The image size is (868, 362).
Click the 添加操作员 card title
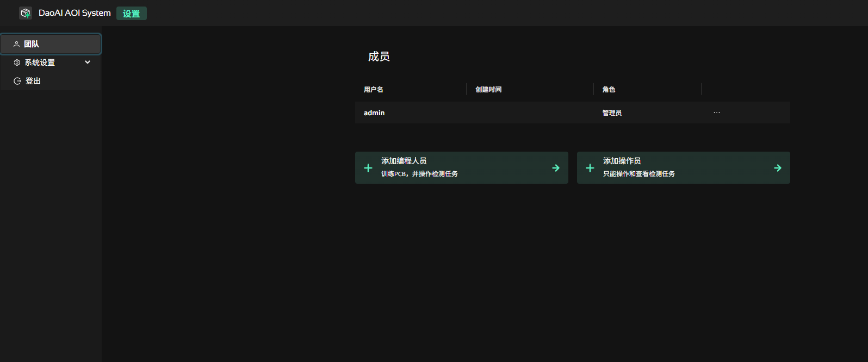pyautogui.click(x=622, y=161)
